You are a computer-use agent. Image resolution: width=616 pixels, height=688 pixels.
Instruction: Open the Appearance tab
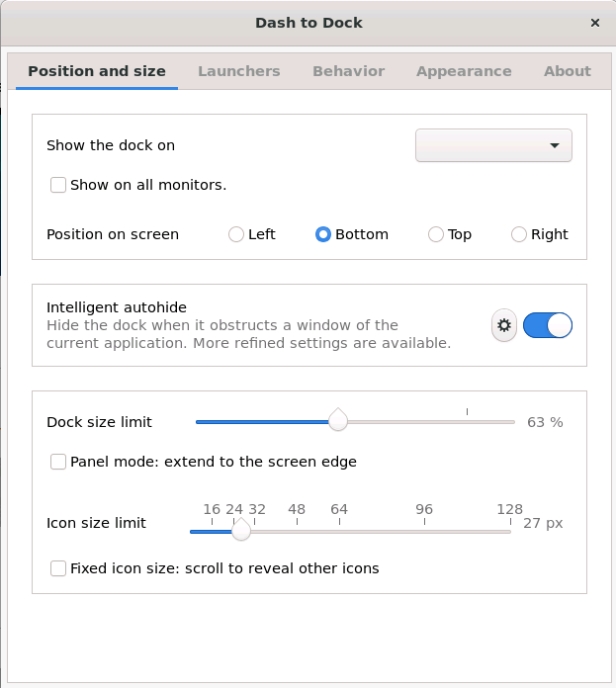[464, 71]
